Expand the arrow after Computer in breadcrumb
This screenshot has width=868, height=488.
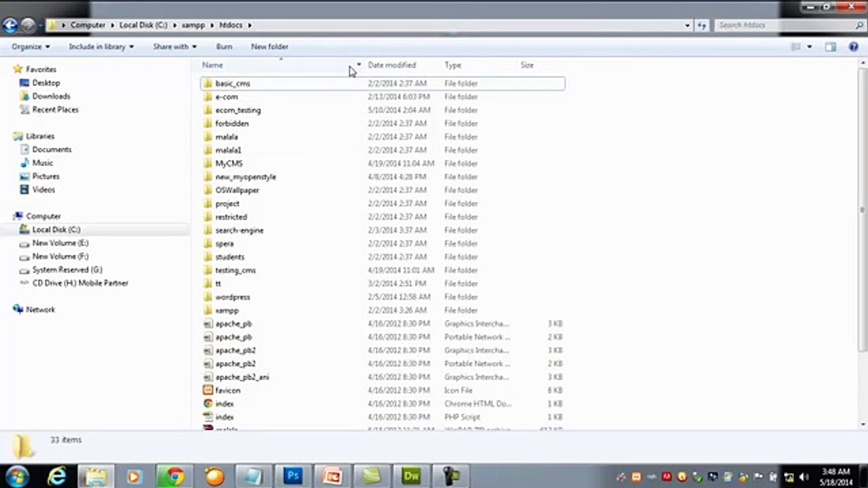point(112,25)
